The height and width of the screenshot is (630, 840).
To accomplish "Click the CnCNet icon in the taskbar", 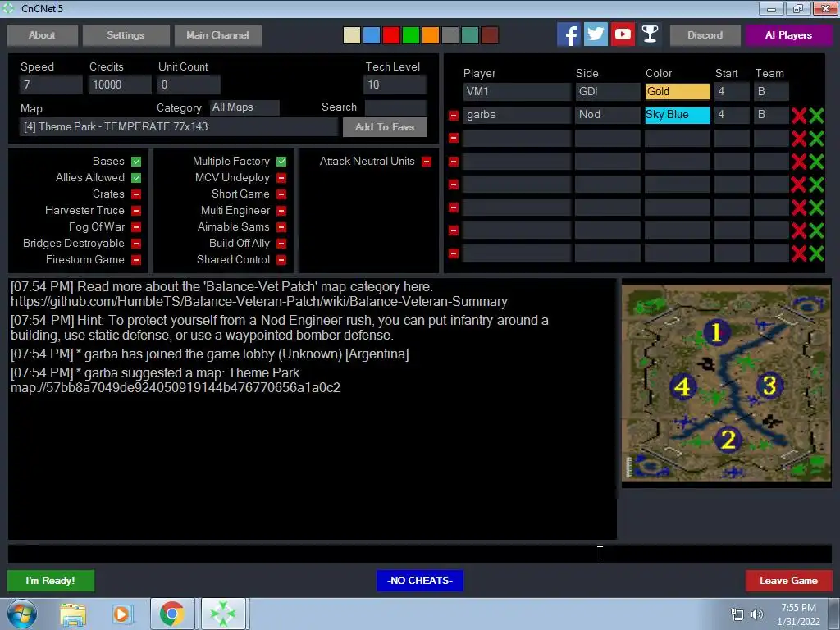I will click(x=223, y=614).
